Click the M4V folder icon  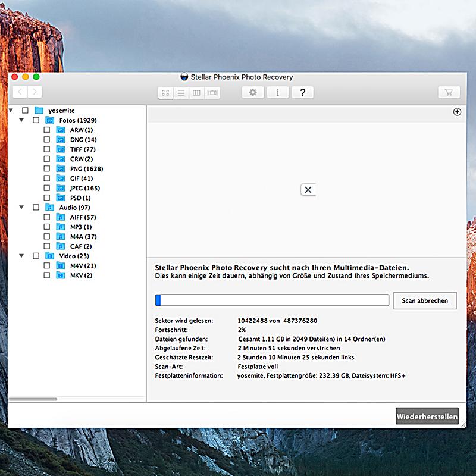(x=61, y=265)
